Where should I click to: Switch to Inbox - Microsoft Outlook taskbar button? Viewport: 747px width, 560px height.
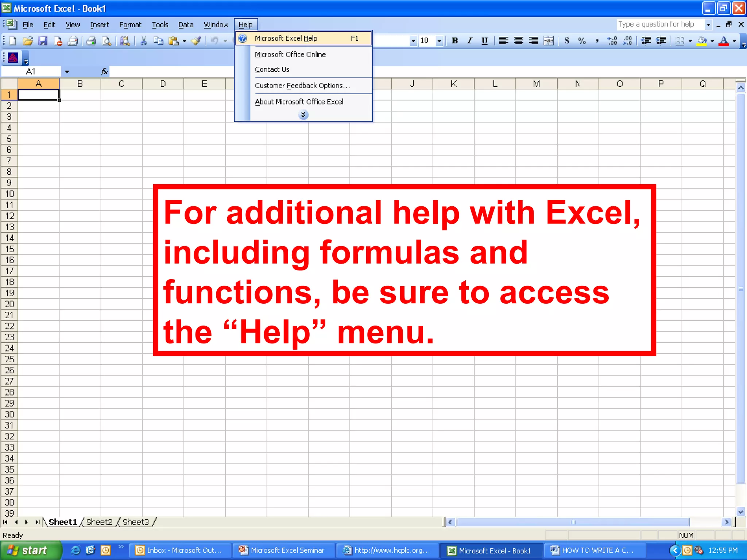tap(180, 550)
